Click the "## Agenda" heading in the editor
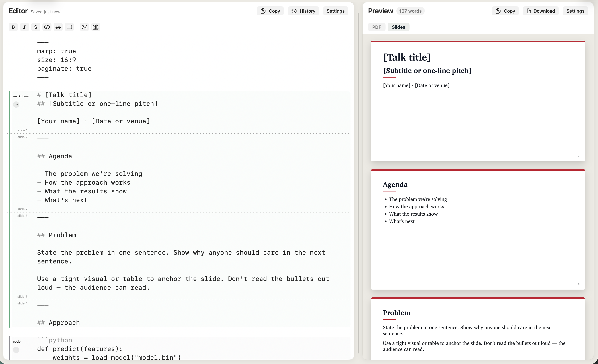The height and width of the screenshot is (364, 598). pos(55,156)
